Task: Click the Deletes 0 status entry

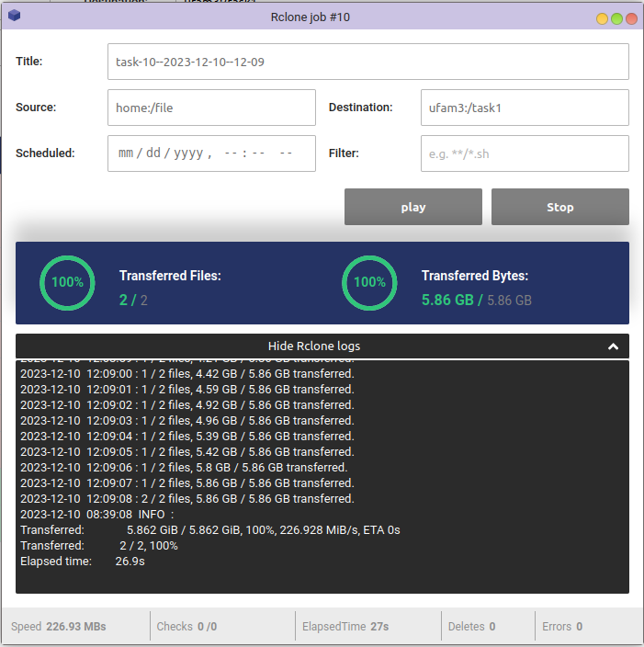Action: (x=471, y=627)
